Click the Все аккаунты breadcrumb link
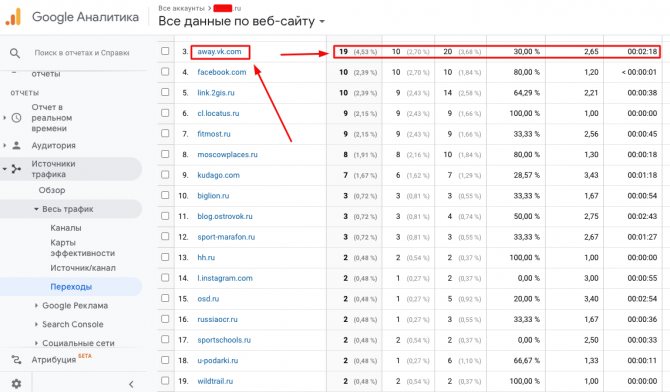The image size is (670, 392). 181,8
